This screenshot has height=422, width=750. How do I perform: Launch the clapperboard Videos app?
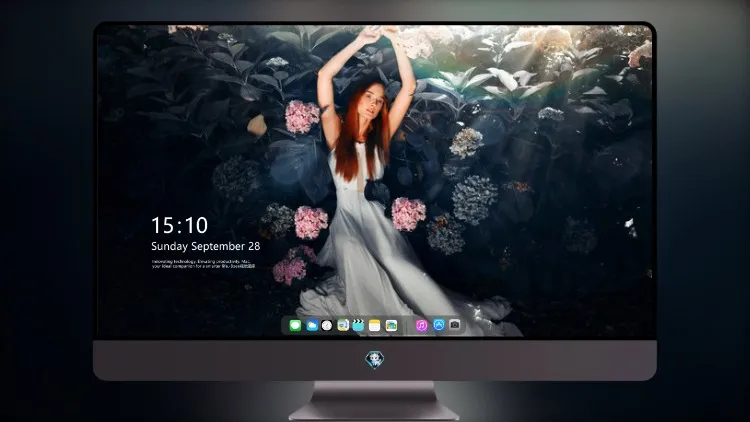point(358,325)
